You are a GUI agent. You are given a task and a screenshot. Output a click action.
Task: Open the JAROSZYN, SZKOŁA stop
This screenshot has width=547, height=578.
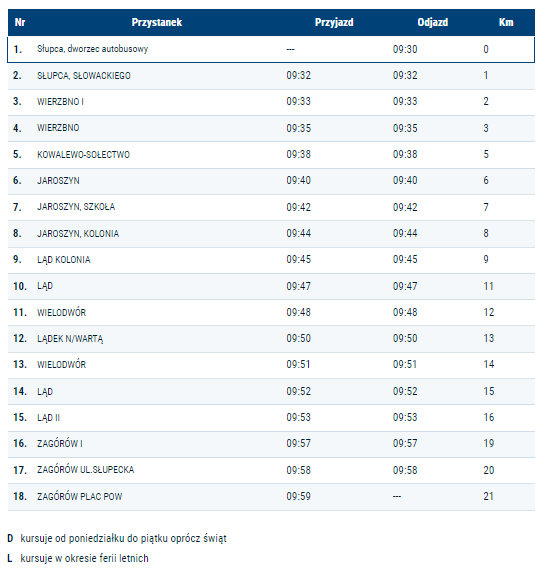click(x=76, y=207)
